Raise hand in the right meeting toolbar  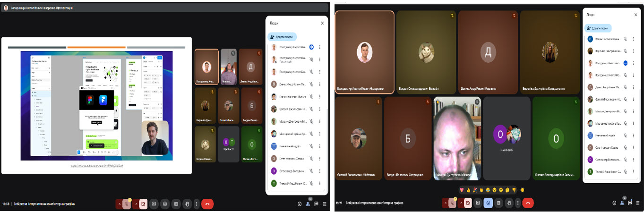[509, 203]
